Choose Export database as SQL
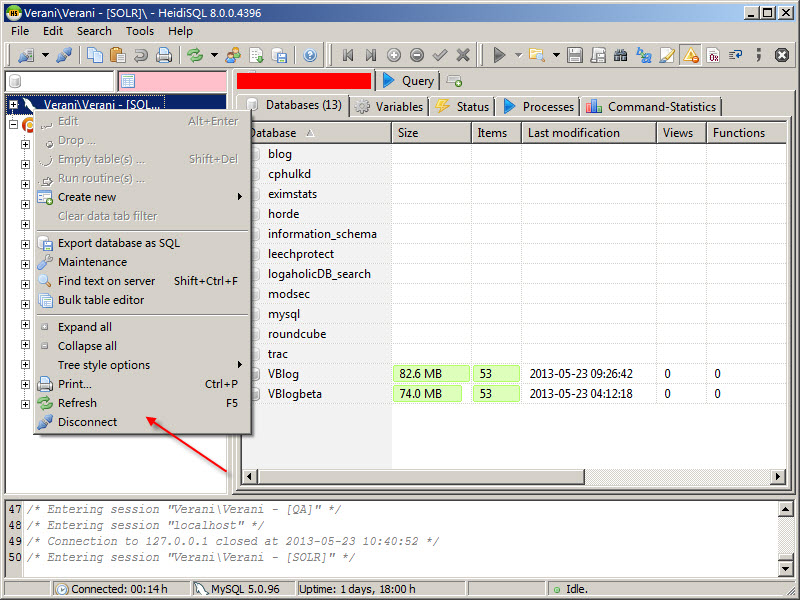This screenshot has height=600, width=800. click(x=118, y=243)
